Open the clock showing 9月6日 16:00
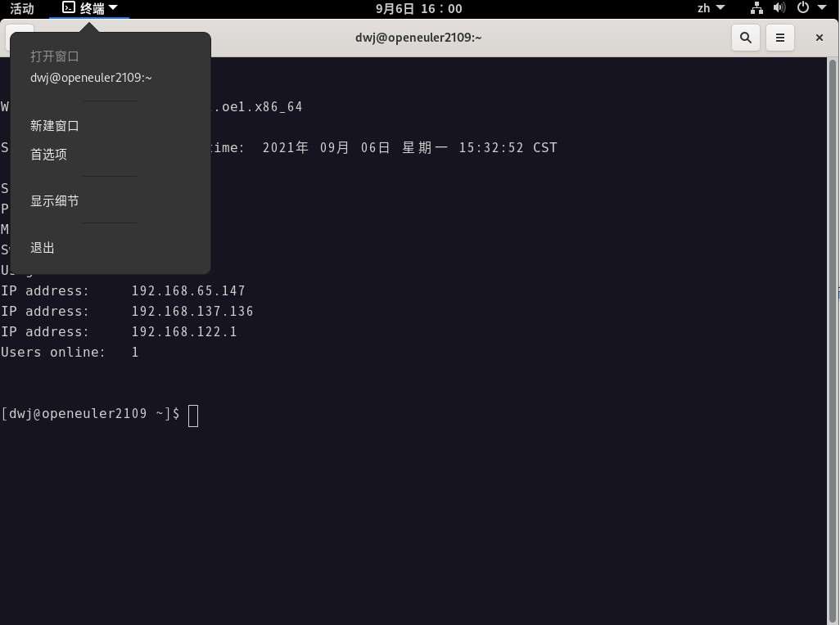The height and width of the screenshot is (625, 840). (418, 8)
